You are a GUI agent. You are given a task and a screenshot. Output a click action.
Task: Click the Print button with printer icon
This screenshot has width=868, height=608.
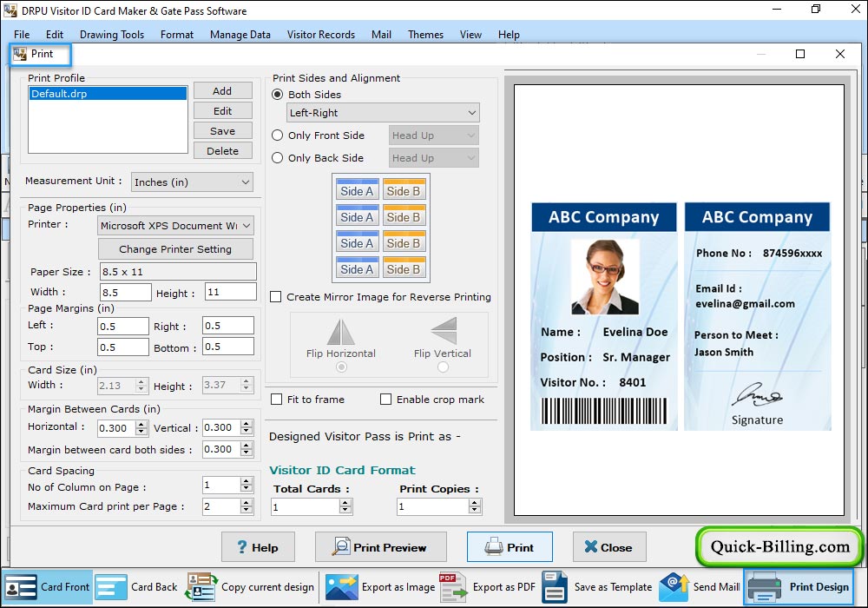pos(510,547)
